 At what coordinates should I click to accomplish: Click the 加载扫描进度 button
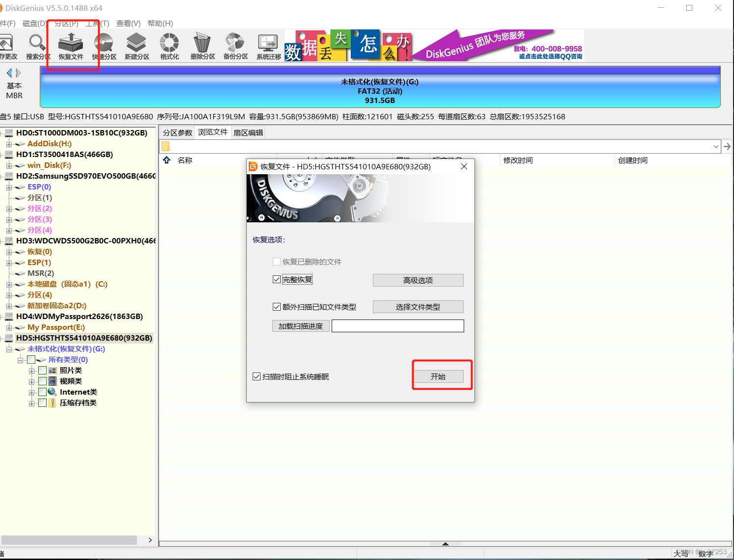click(301, 326)
